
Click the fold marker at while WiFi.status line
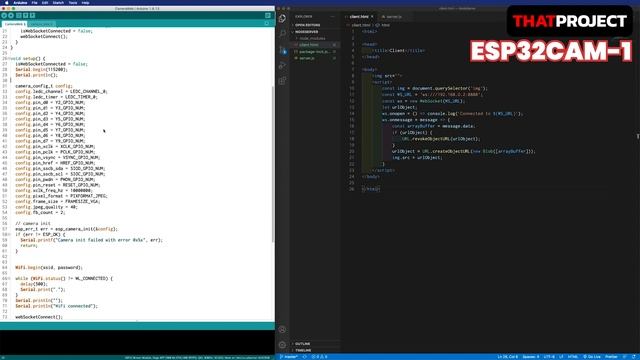pyautogui.click(x=9, y=278)
